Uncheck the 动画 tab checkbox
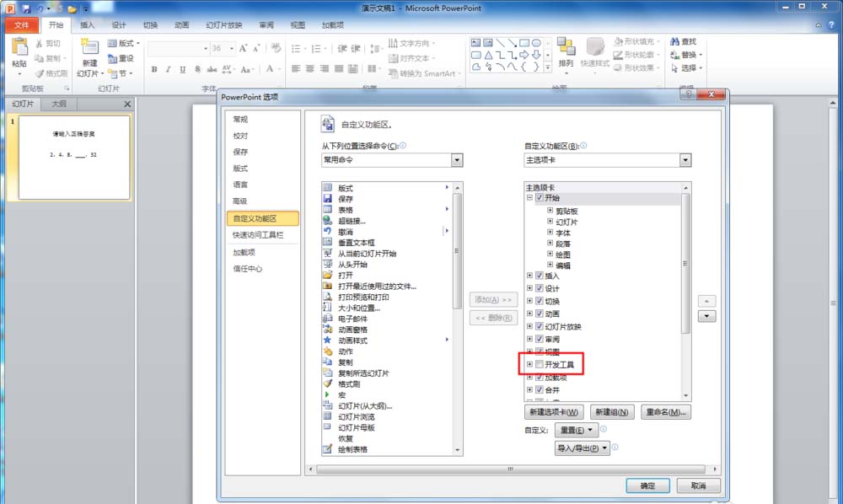The image size is (843, 504). click(540, 314)
